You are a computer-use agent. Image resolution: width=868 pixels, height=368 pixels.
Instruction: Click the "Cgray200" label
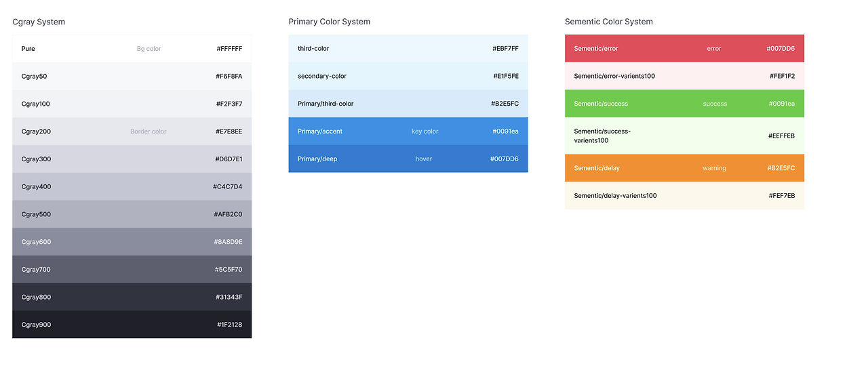tap(36, 131)
